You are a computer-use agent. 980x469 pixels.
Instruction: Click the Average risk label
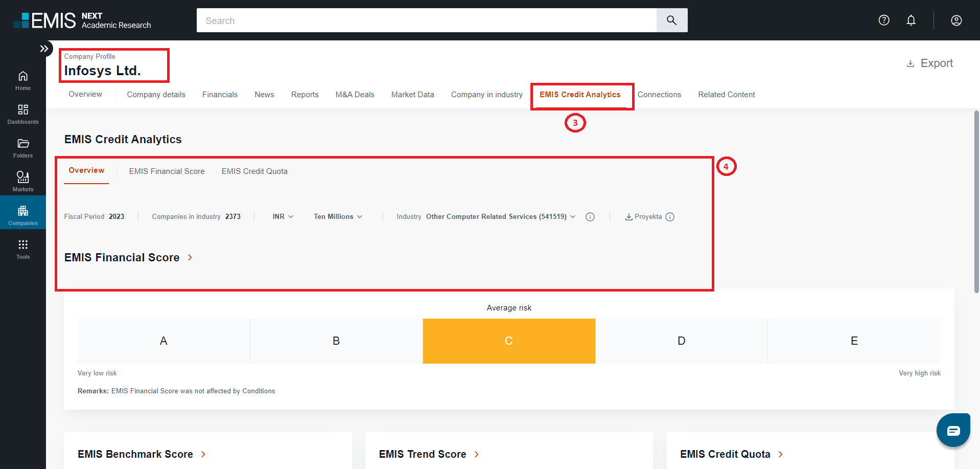[509, 308]
